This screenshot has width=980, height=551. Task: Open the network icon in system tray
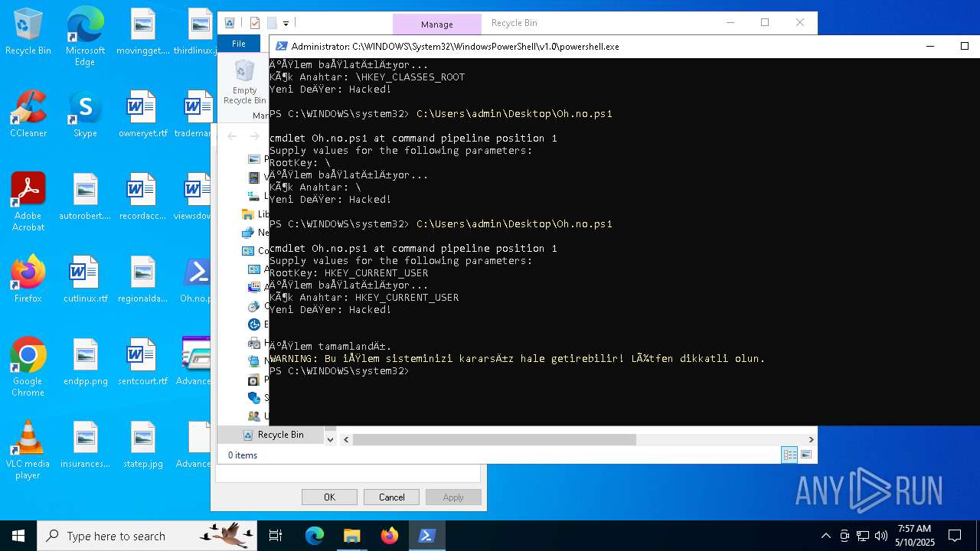pos(863,536)
